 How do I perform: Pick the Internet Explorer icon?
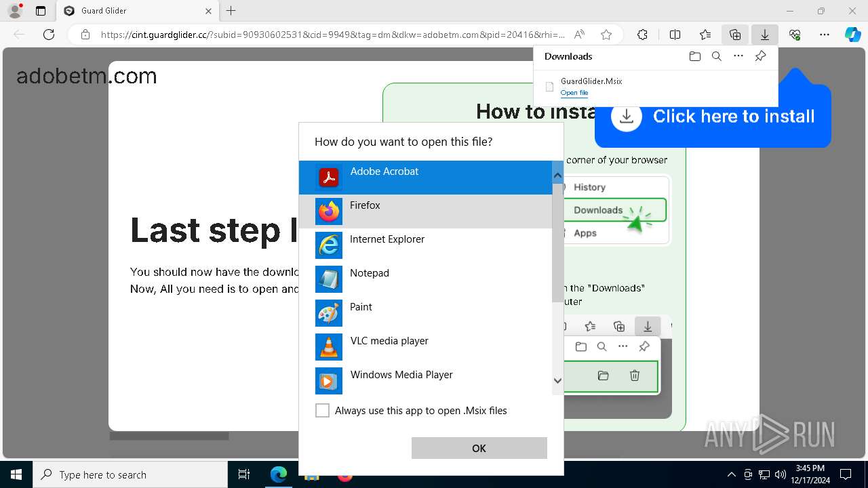[x=329, y=245]
